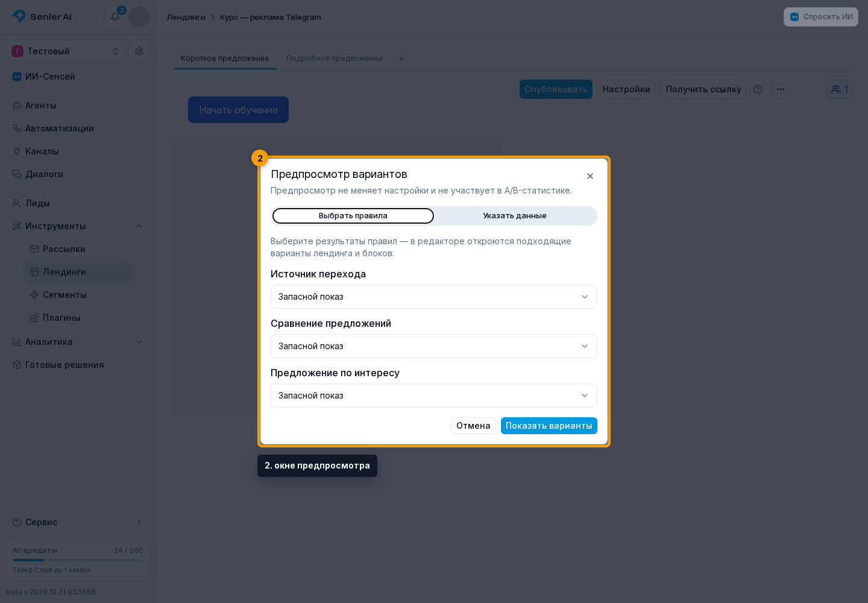Switch to Подробное предложение tab
The height and width of the screenshot is (603, 868).
tap(335, 58)
